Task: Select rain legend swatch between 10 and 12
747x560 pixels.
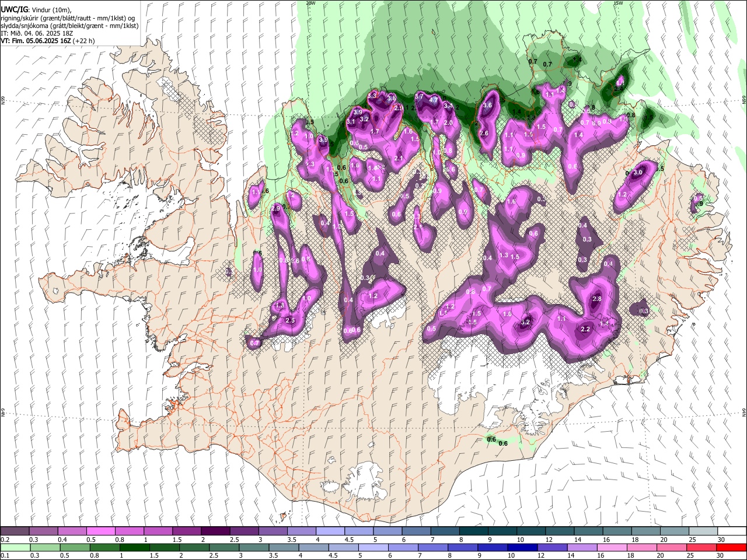Action: (522, 547)
